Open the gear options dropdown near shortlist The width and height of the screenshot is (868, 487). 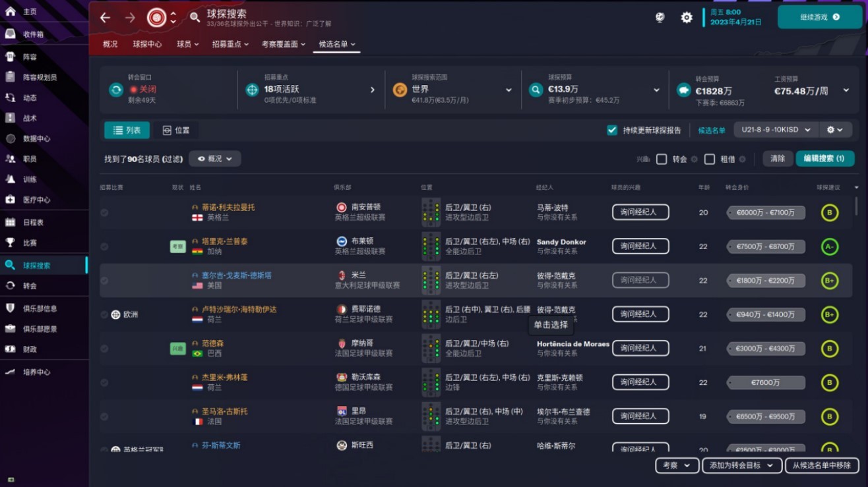(x=835, y=130)
